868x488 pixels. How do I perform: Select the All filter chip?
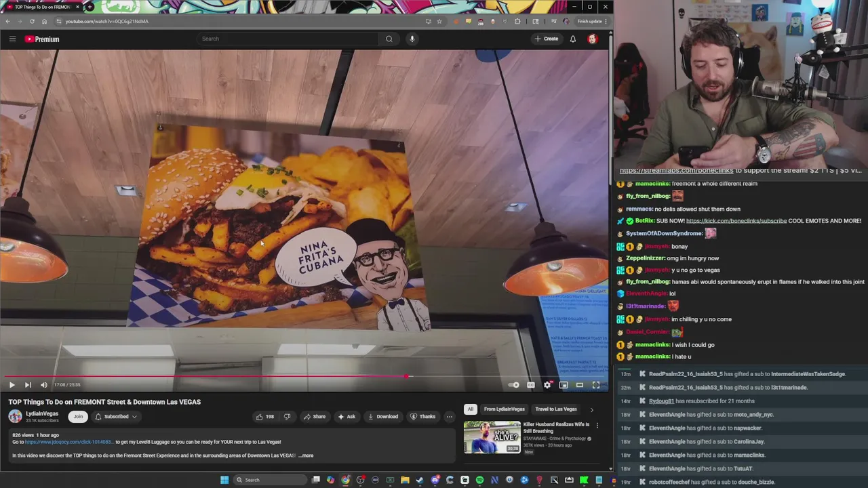470,409
